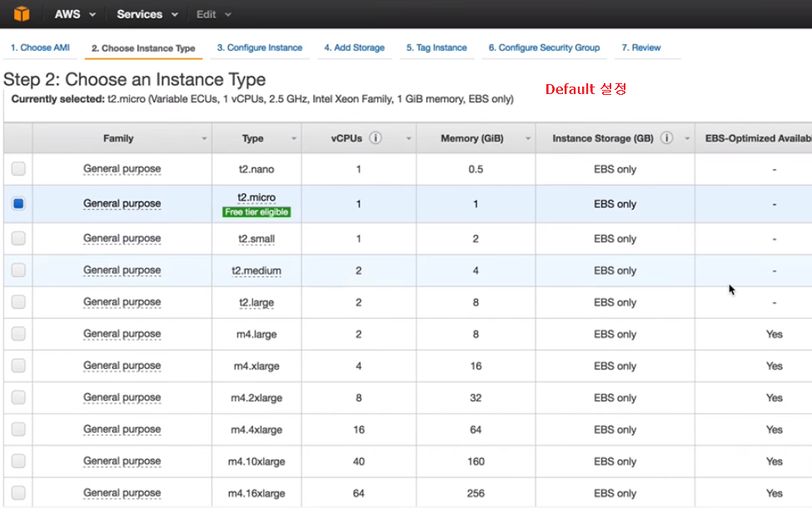Select the m4.2xlarge instance checkbox
Viewport: 812px width, 512px height.
(18, 397)
